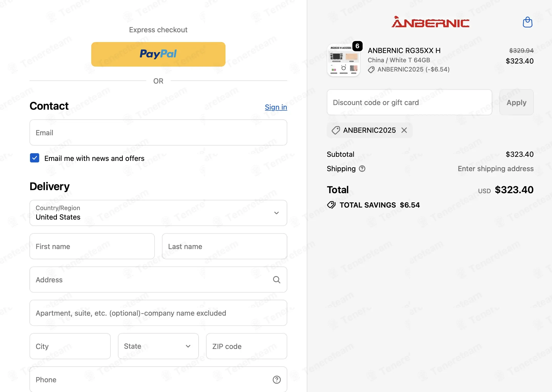The width and height of the screenshot is (552, 392).
Task: Click the Express checkout heading
Action: 158,30
